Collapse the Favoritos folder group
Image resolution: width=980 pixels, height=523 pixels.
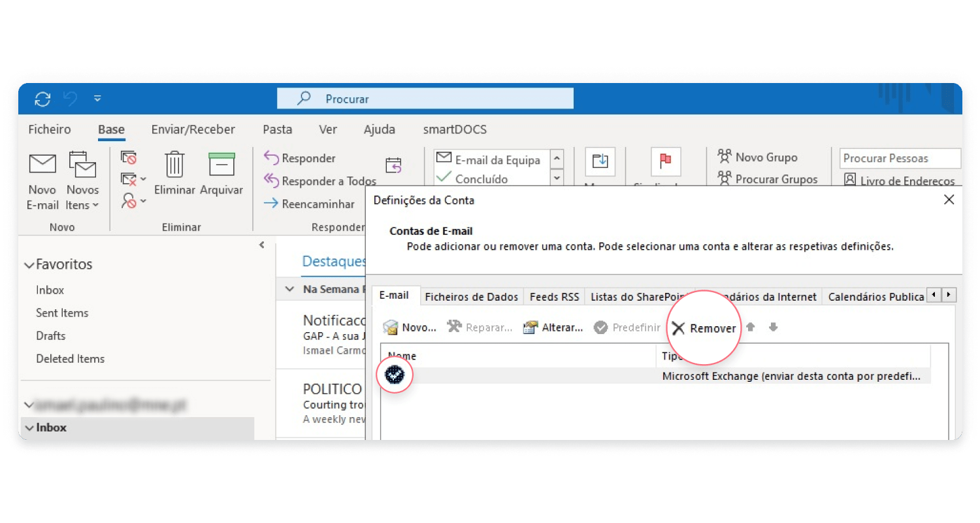pos(29,265)
